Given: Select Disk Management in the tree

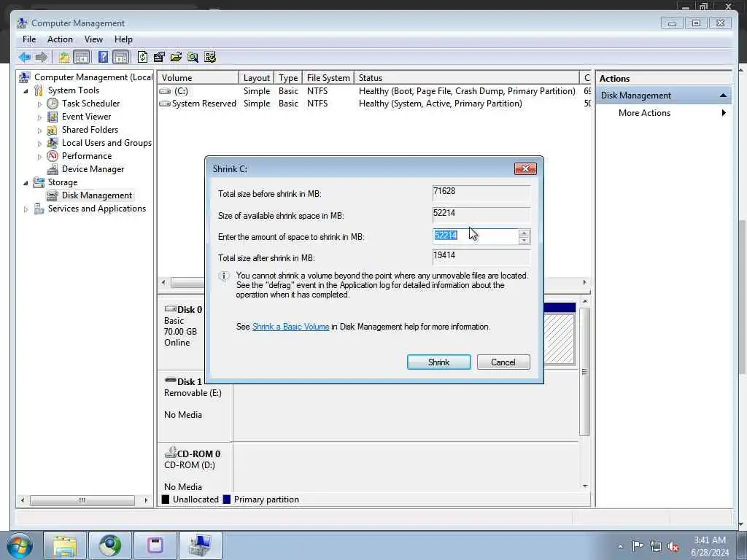Looking at the screenshot, I should coord(97,195).
